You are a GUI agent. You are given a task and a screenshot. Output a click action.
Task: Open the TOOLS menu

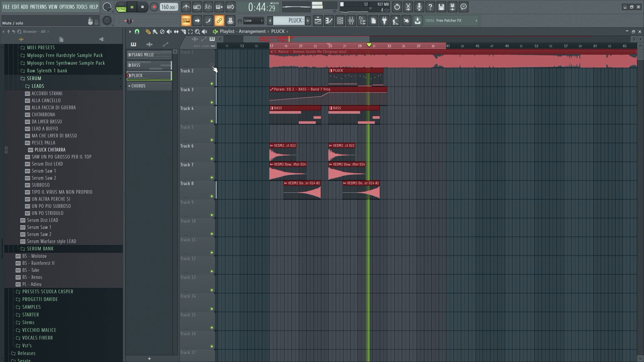point(82,7)
